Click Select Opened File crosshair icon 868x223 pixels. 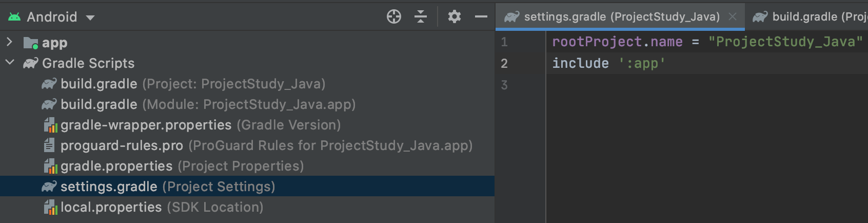pyautogui.click(x=393, y=17)
